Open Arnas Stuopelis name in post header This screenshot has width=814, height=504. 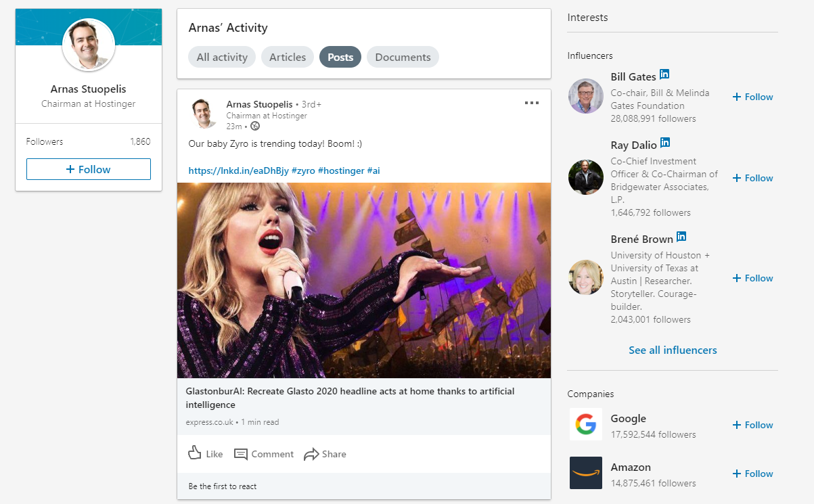pos(259,104)
